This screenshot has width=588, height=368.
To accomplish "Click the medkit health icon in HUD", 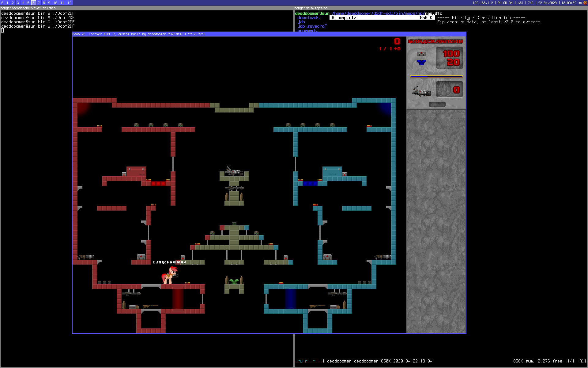I will click(421, 54).
